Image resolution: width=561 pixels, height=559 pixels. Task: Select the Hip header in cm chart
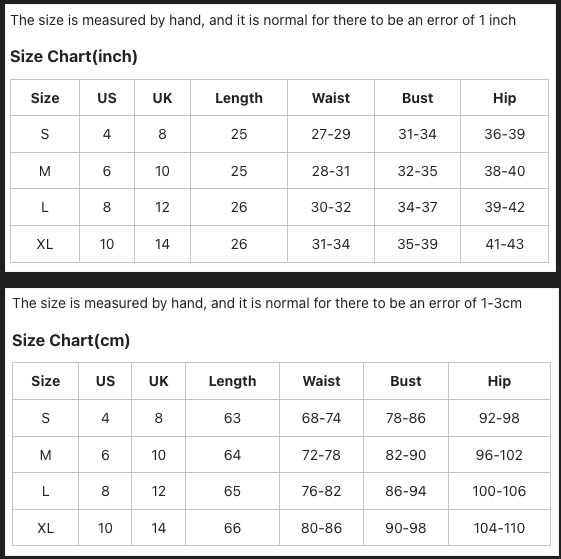499,381
